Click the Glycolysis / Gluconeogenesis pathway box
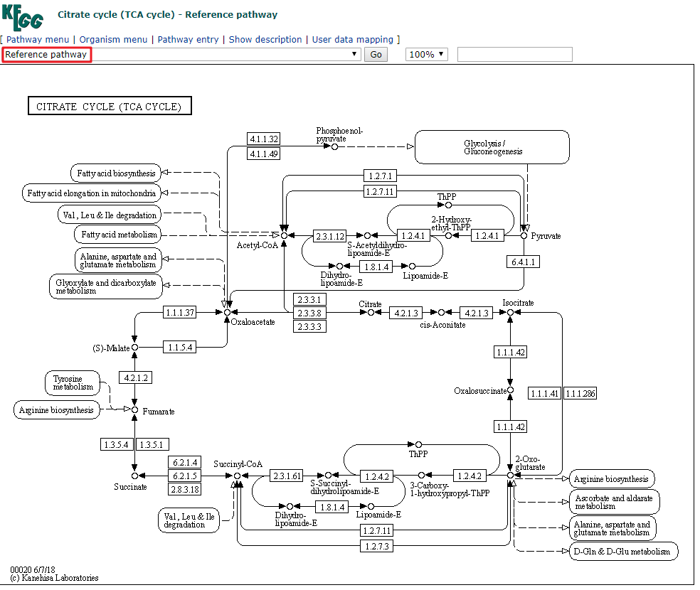Viewport: 700px width, 590px height. (x=492, y=147)
